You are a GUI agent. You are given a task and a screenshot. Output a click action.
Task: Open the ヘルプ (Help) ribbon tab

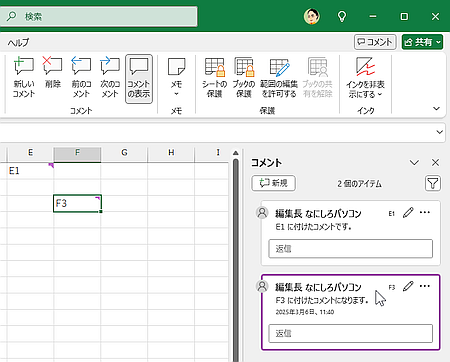(19, 42)
